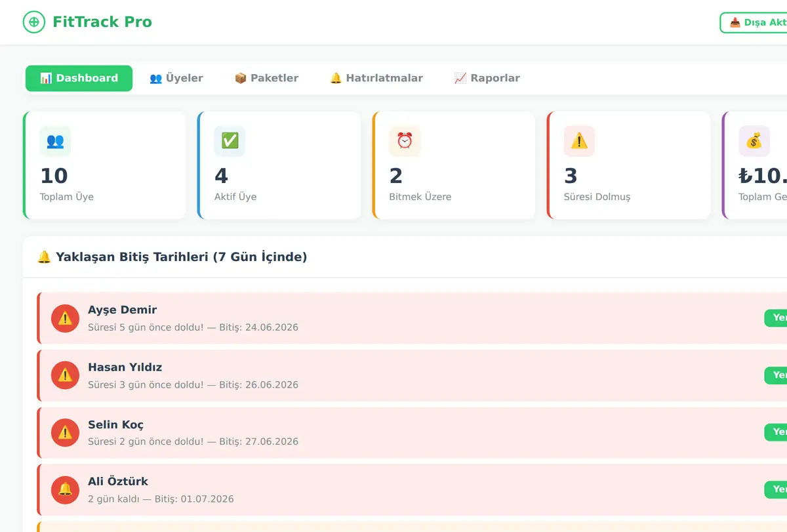Click the warning icon beside Ayşe Demir

pyautogui.click(x=65, y=318)
